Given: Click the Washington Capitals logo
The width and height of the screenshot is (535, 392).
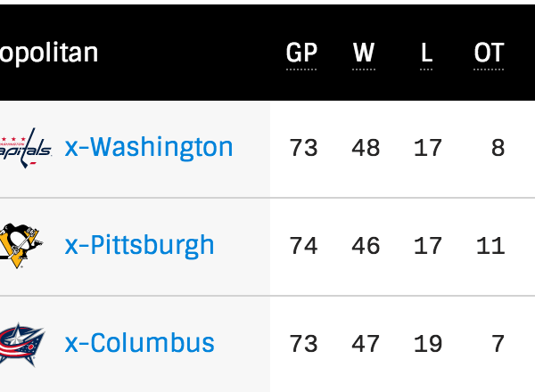Looking at the screenshot, I should point(25,147).
